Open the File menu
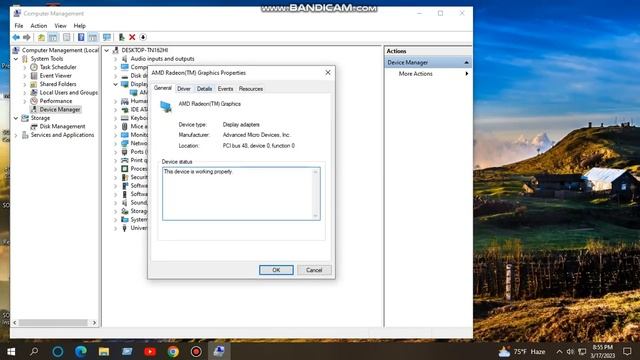 coord(19,26)
